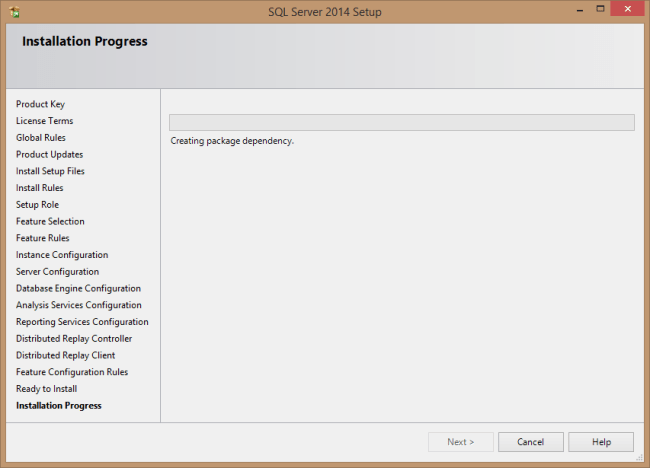Select Global Rules in step list
This screenshot has height=468, width=650.
(41, 138)
